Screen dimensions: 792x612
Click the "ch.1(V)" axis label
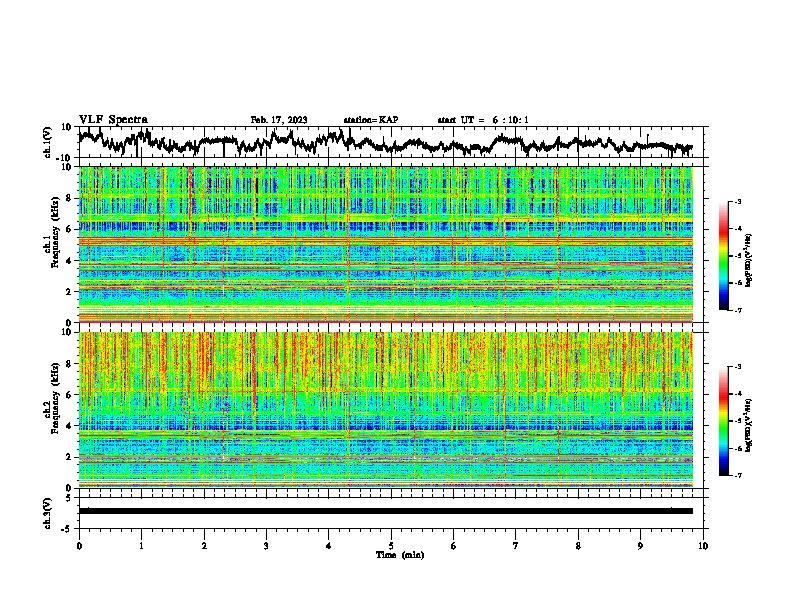pos(47,142)
